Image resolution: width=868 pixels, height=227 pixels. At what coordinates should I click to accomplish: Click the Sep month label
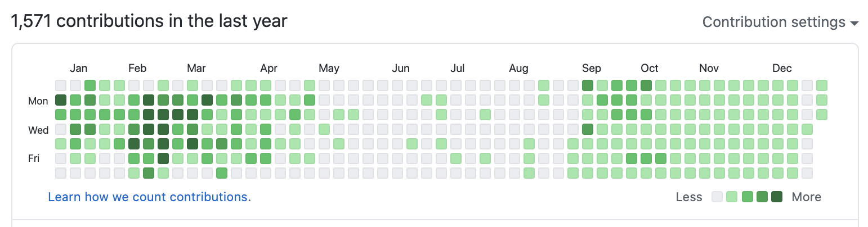click(592, 69)
